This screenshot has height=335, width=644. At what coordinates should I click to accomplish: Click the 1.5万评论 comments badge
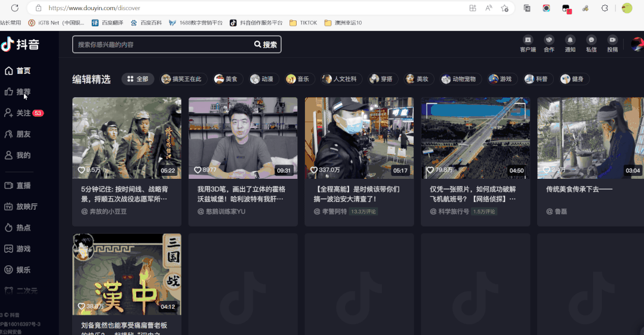[x=484, y=212]
